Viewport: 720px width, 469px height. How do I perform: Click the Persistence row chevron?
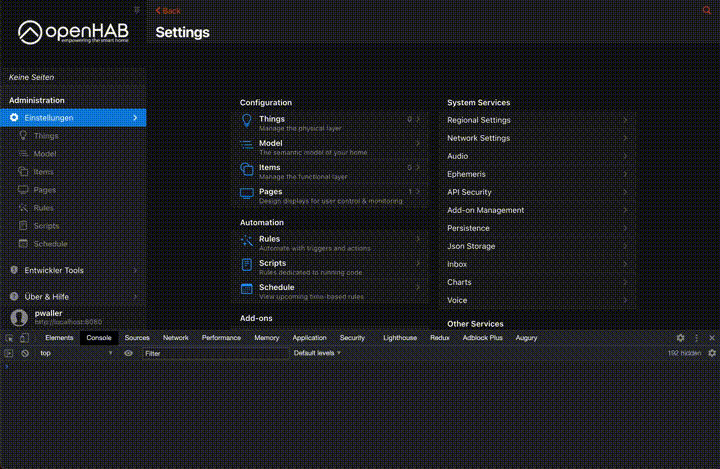(x=625, y=228)
